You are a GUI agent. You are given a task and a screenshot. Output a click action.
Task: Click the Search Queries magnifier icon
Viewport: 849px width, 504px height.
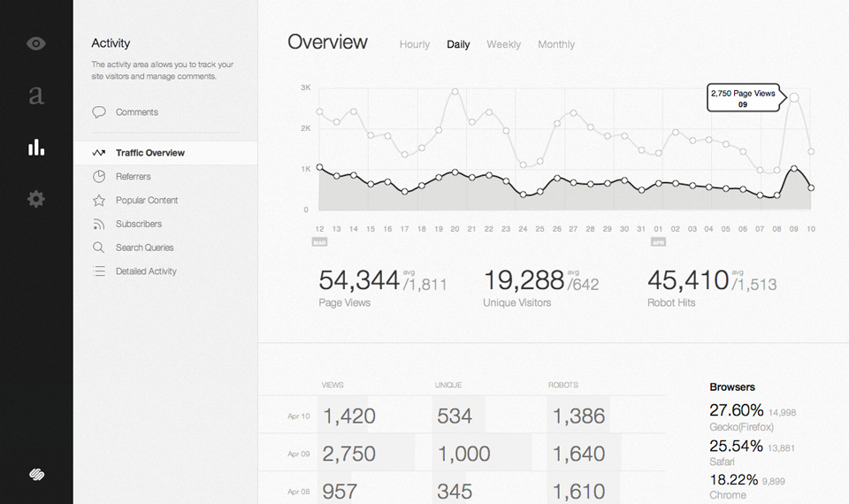[x=99, y=248]
